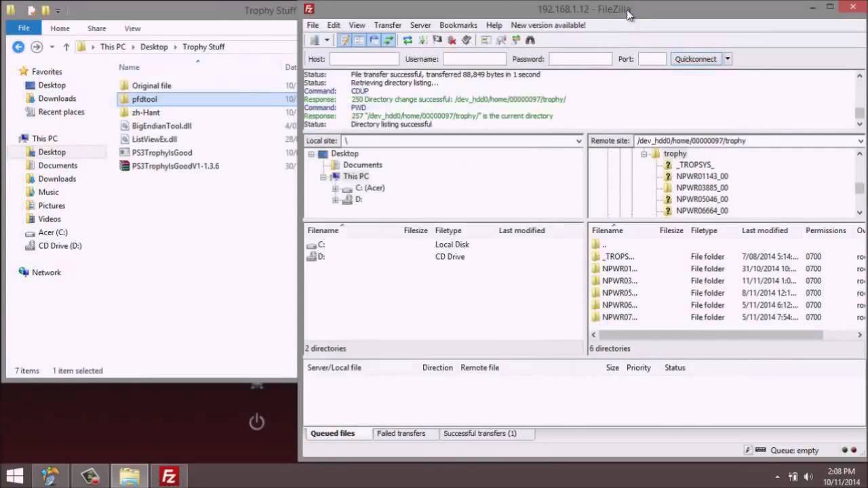Toggle transfer queue display
This screenshot has width=868, height=488.
click(x=389, y=41)
